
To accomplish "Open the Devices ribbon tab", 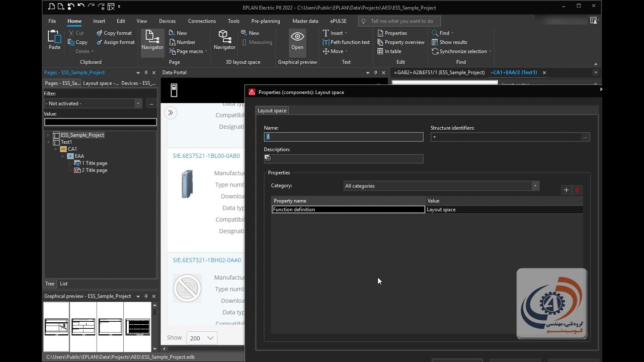I will pos(167,21).
